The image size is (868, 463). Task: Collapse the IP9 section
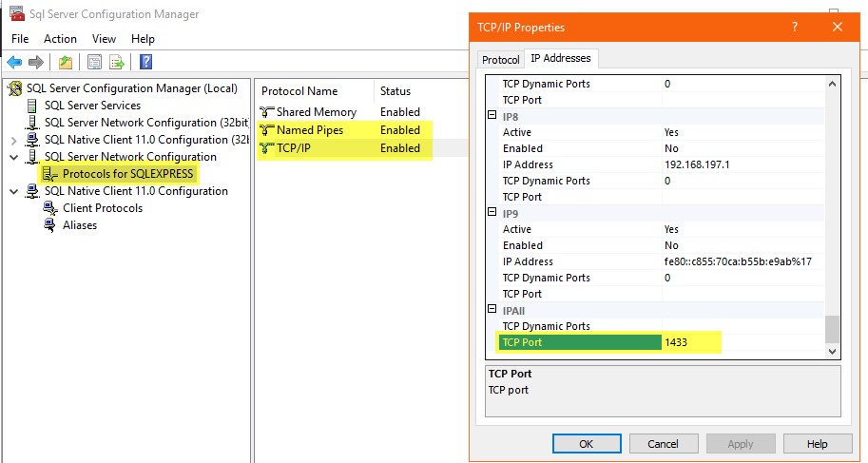492,212
